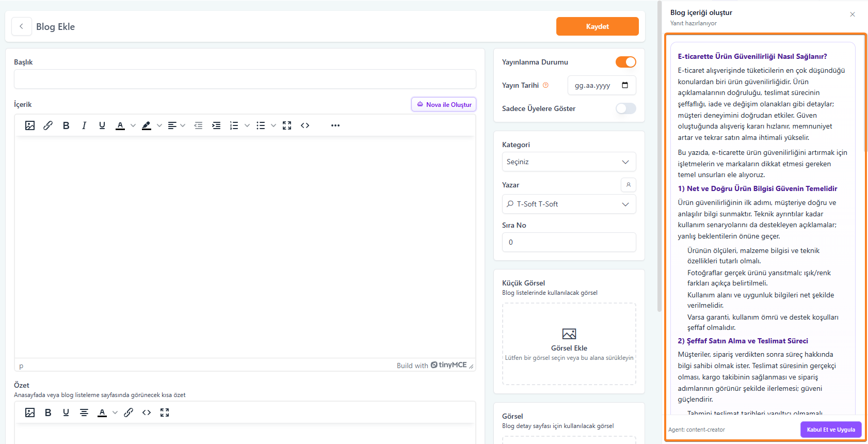Click Nova ile Oluştur button
The width and height of the screenshot is (868, 444).
tap(444, 104)
